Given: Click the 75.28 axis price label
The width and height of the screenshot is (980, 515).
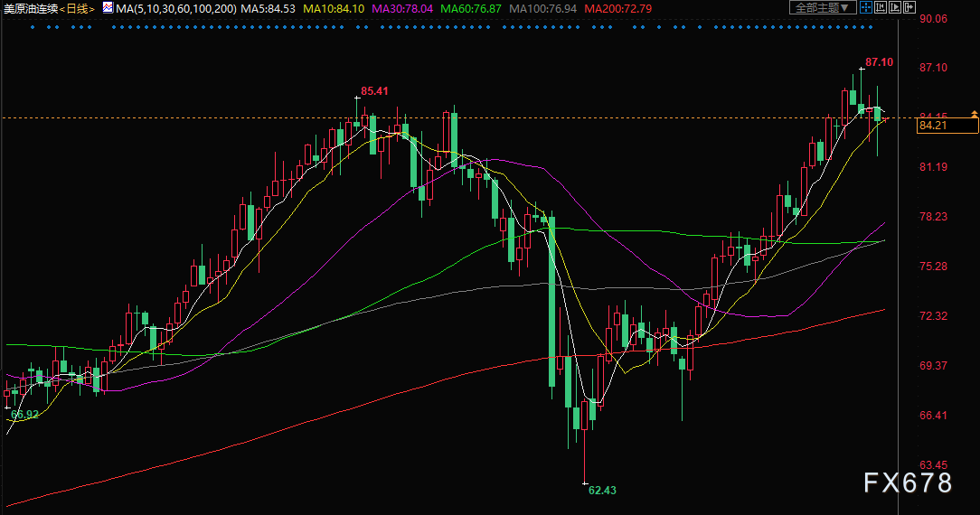Looking at the screenshot, I should [933, 266].
